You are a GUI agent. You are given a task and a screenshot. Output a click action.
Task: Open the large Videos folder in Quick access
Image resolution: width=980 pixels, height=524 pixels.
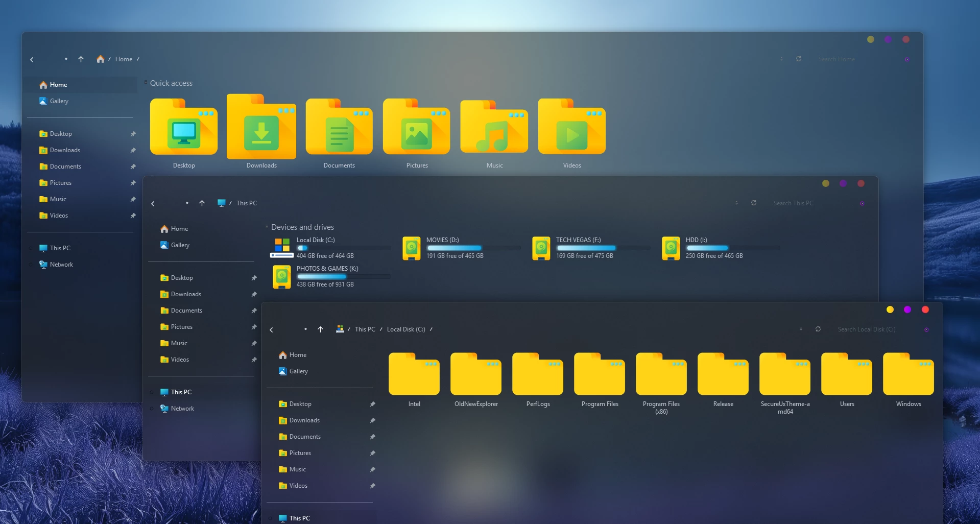572,128
